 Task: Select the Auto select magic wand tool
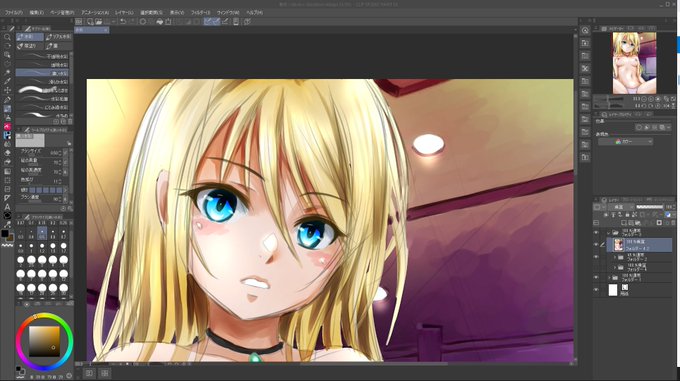(7, 72)
